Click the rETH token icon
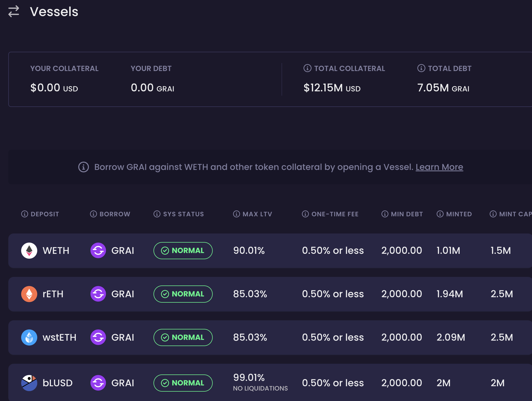This screenshot has height=401, width=532. [x=29, y=294]
